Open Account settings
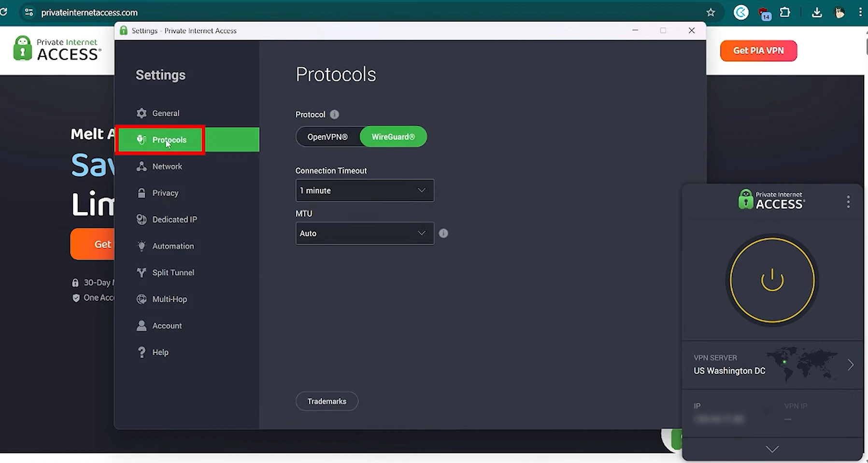Viewport: 868px width, 463px height. [187, 325]
